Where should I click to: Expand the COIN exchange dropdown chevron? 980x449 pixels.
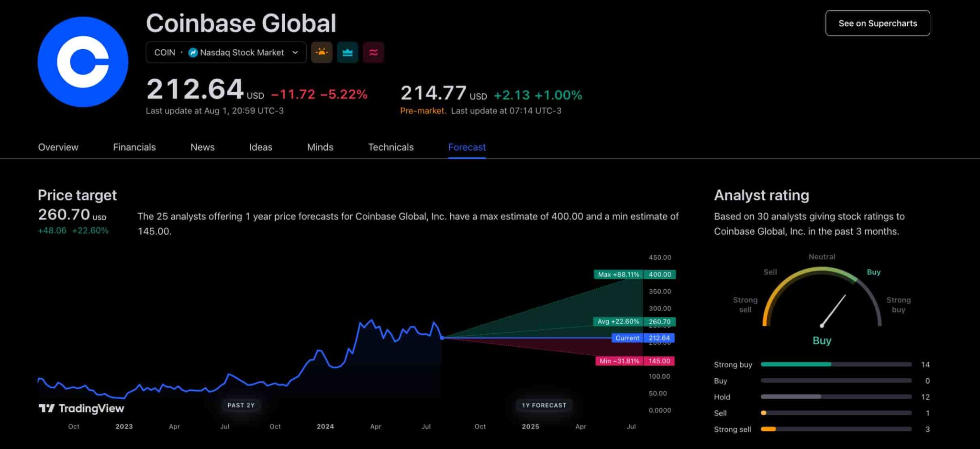[295, 53]
